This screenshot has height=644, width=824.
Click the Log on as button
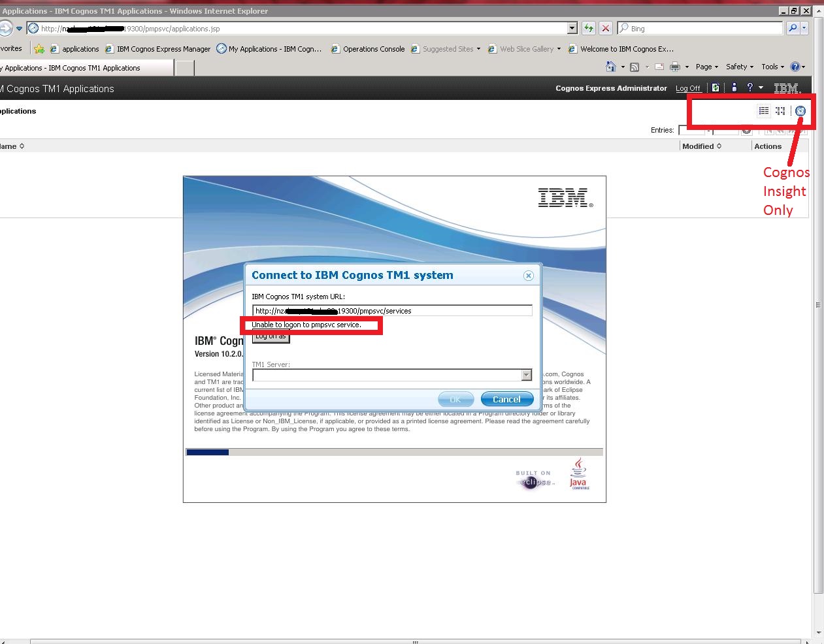coord(271,336)
